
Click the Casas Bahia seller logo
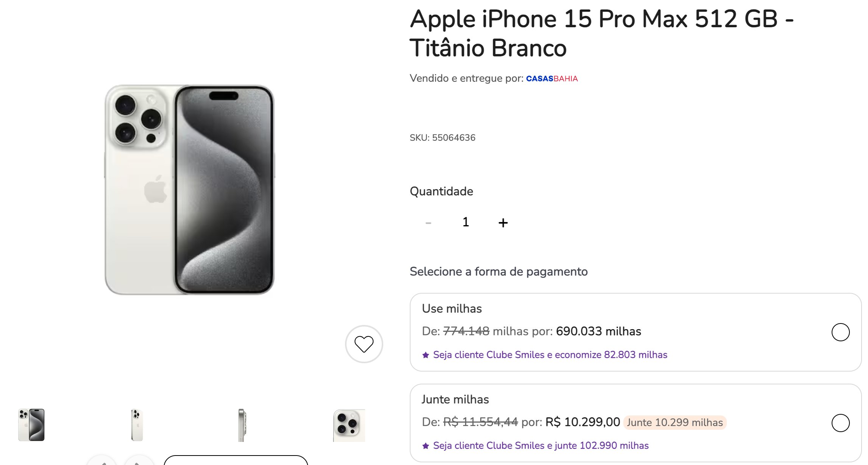[x=552, y=79]
